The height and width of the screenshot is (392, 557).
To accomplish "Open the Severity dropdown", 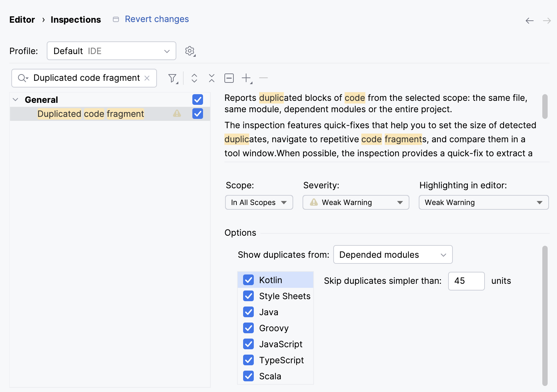I will coord(355,202).
